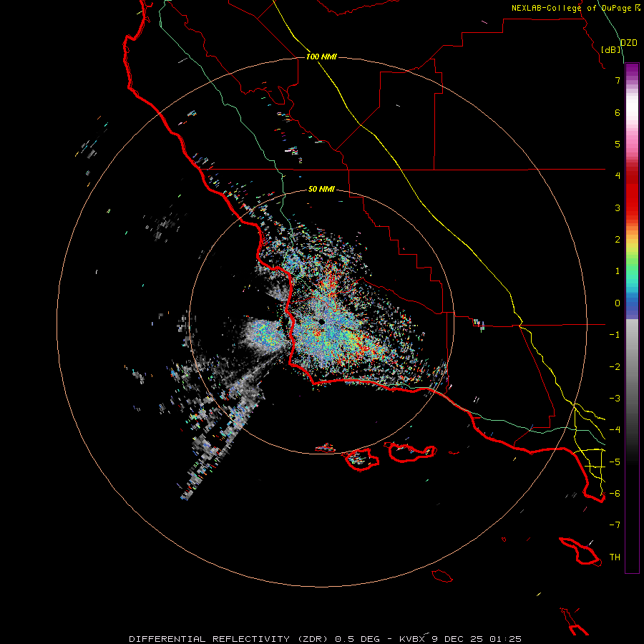Click the "KVBX" station ID in the caption
This screenshot has height=644, width=644.
413,639
